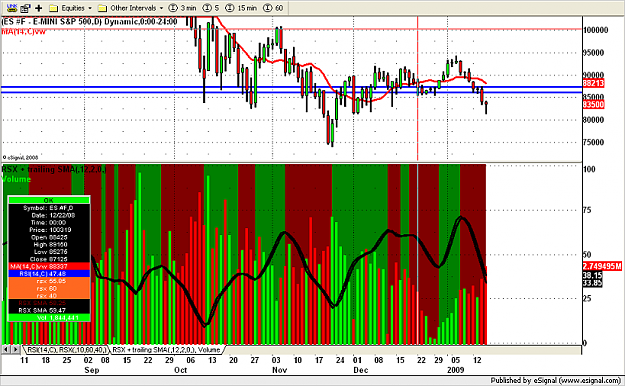Click the Vol 1,844,441 row

tap(49, 318)
